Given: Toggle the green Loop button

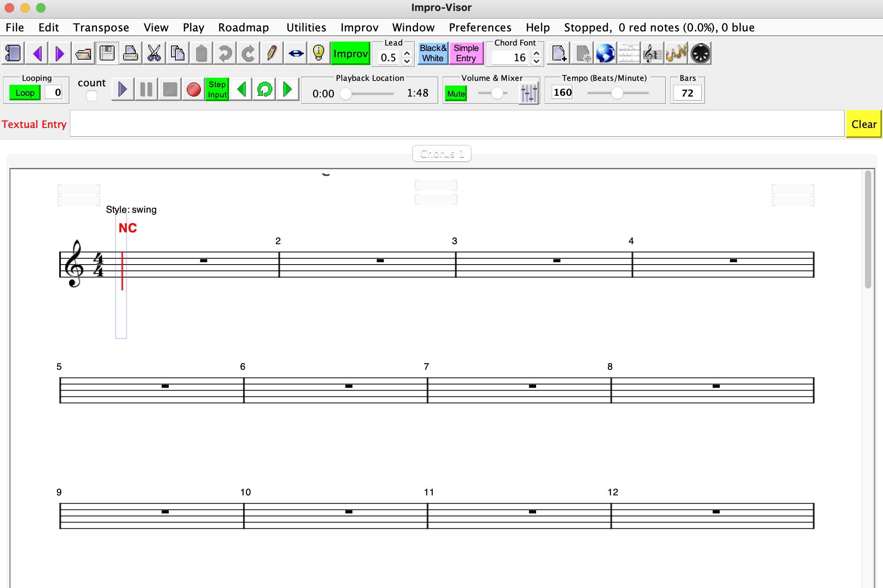Looking at the screenshot, I should click(25, 93).
